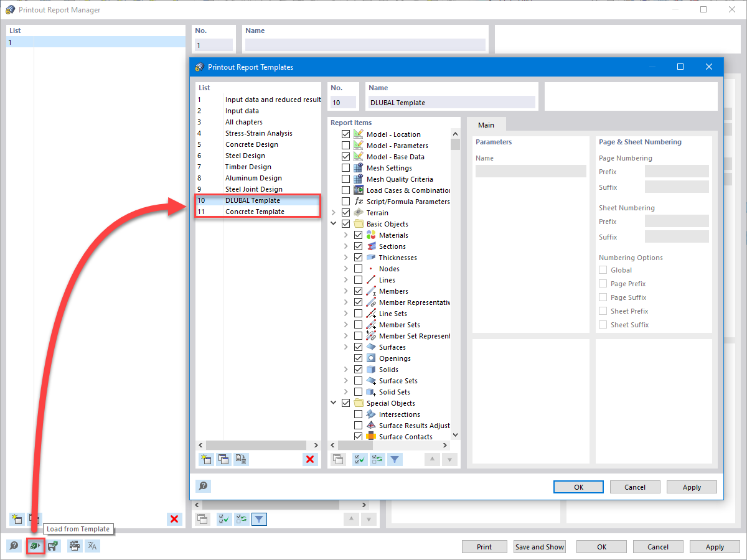Image resolution: width=747 pixels, height=560 pixels.
Task: Uncheck the Members checkbox
Action: pos(359,291)
